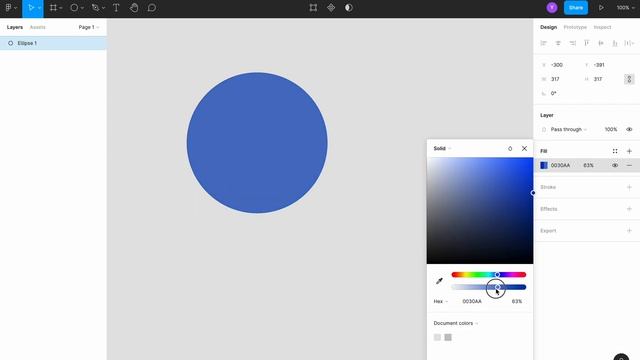Click the Share button
Viewport: 640px width, 360px height.
(576, 8)
